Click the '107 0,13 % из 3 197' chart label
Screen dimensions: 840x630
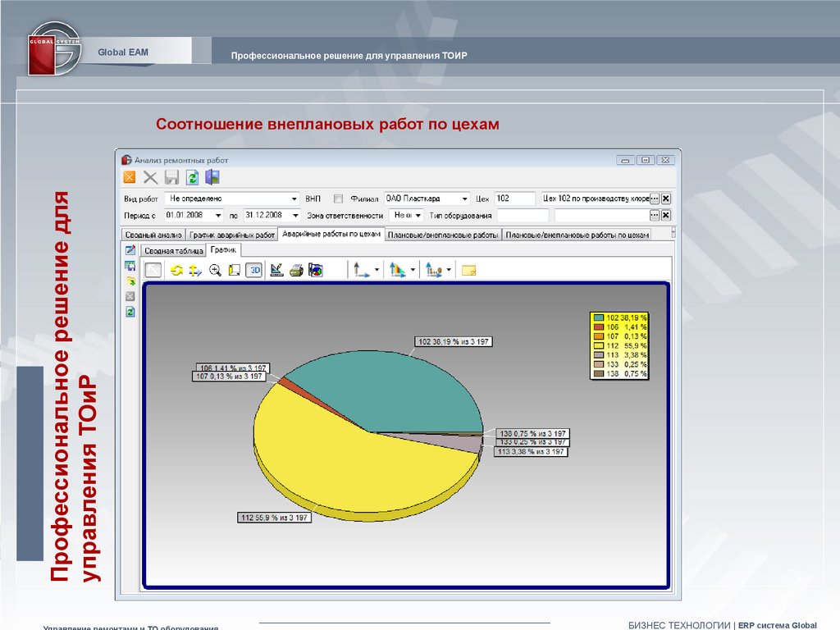230,376
